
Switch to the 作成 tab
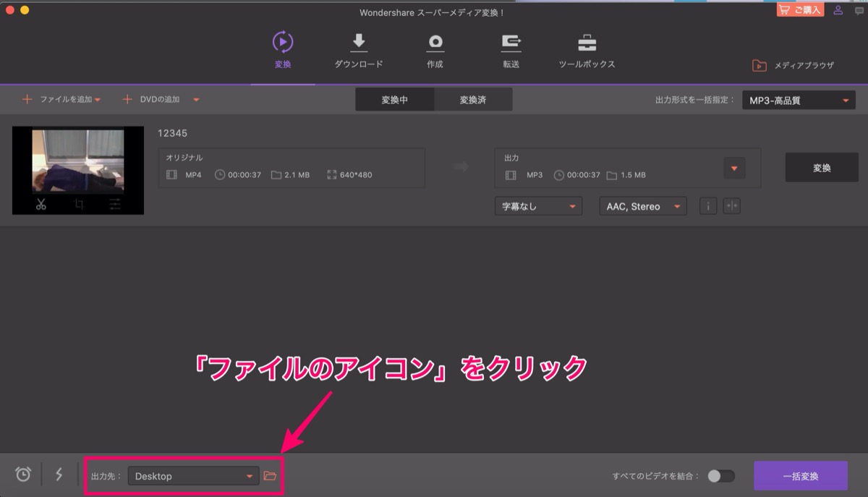click(x=435, y=50)
